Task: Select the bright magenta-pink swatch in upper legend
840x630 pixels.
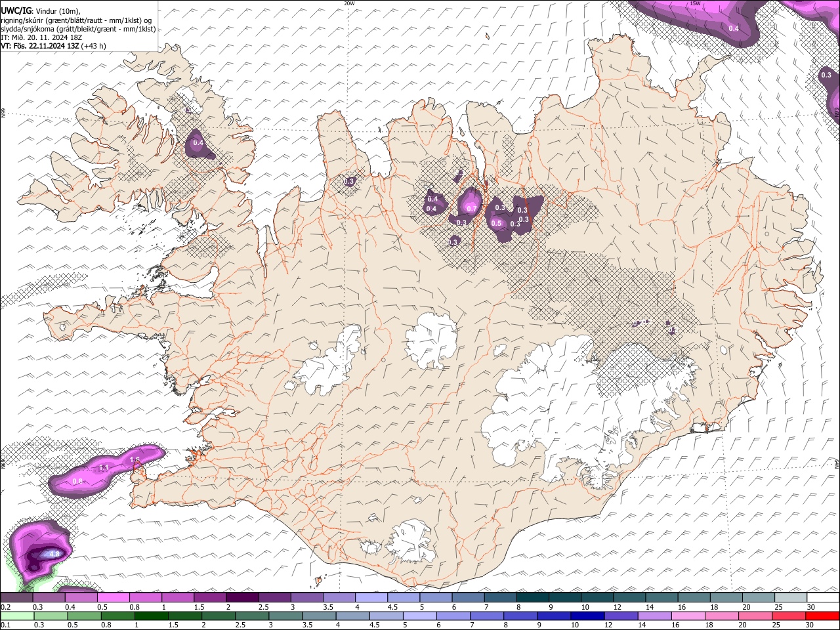Action: (114, 598)
